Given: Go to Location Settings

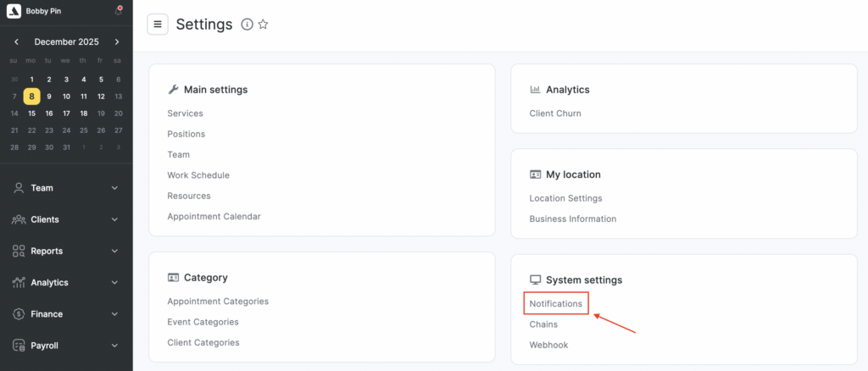Looking at the screenshot, I should (565, 198).
